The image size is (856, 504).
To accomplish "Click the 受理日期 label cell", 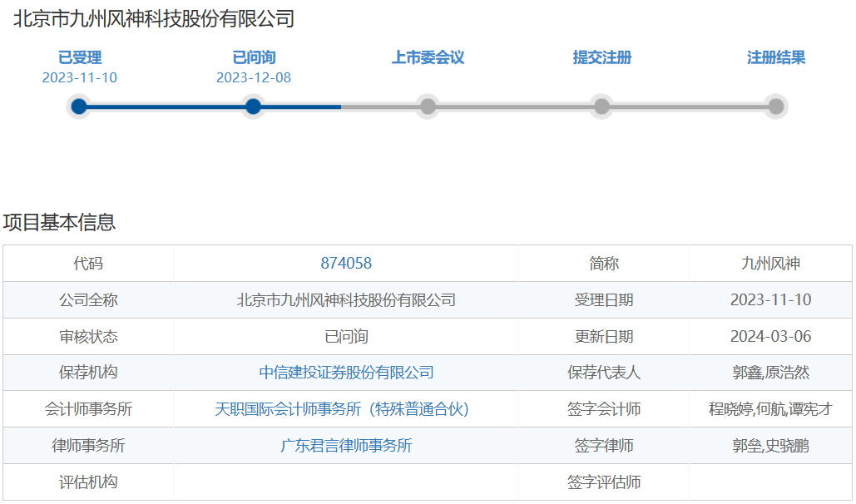I will coord(604,299).
